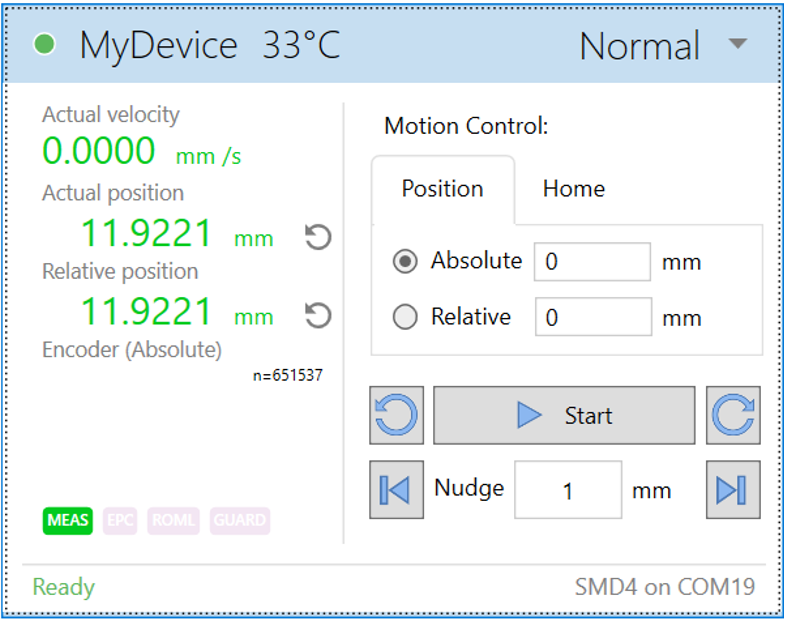Screen dimensions: 787x619
Task: Click the Relative position input field
Action: point(592,319)
